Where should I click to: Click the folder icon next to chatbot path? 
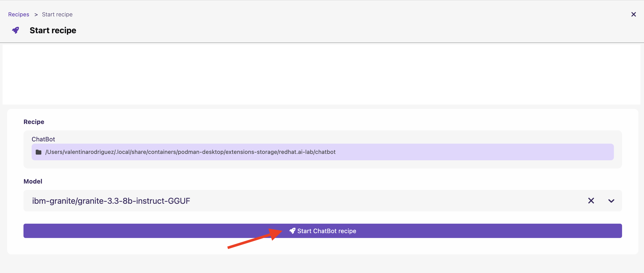tap(39, 152)
